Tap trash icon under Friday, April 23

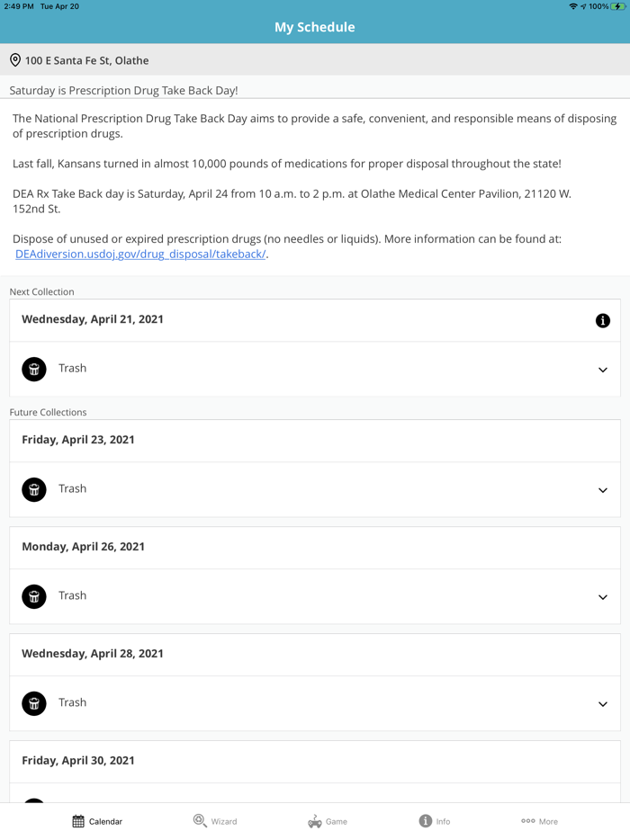coord(34,489)
